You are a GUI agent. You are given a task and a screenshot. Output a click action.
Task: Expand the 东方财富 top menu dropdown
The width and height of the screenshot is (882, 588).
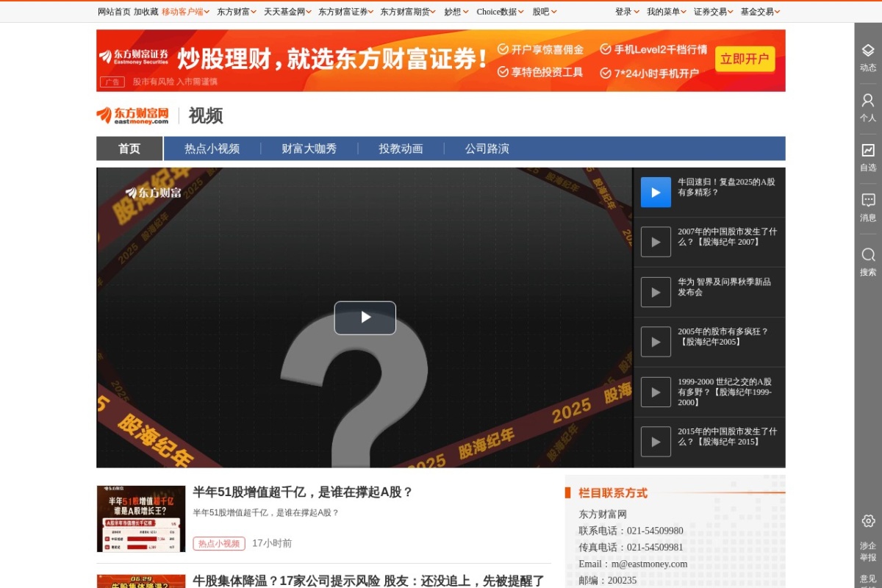point(237,12)
